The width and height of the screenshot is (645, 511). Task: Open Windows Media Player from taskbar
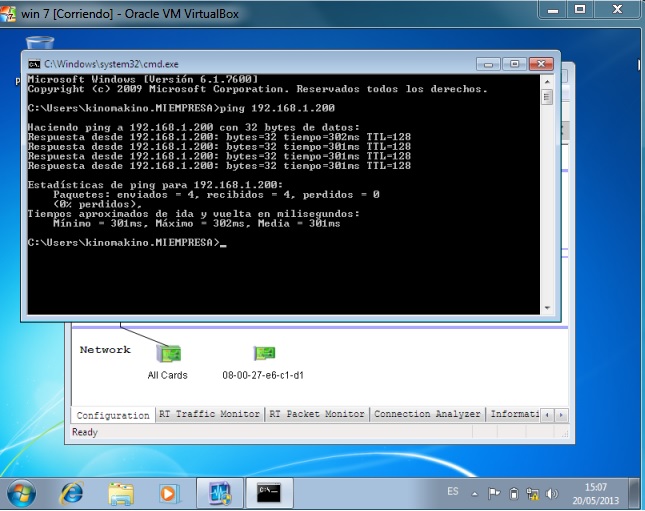click(x=169, y=493)
